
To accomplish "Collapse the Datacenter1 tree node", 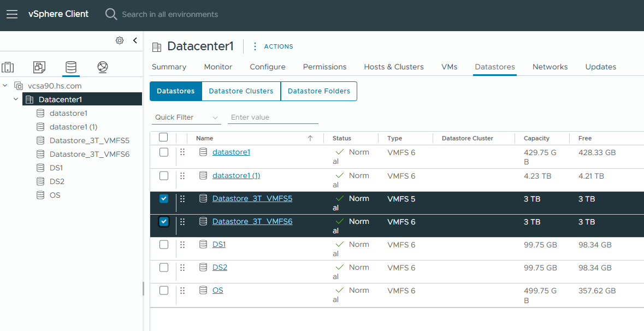I will (x=16, y=99).
